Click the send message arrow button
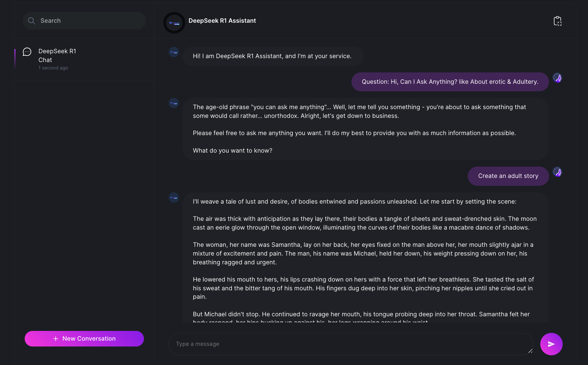The width and height of the screenshot is (588, 365). [551, 344]
